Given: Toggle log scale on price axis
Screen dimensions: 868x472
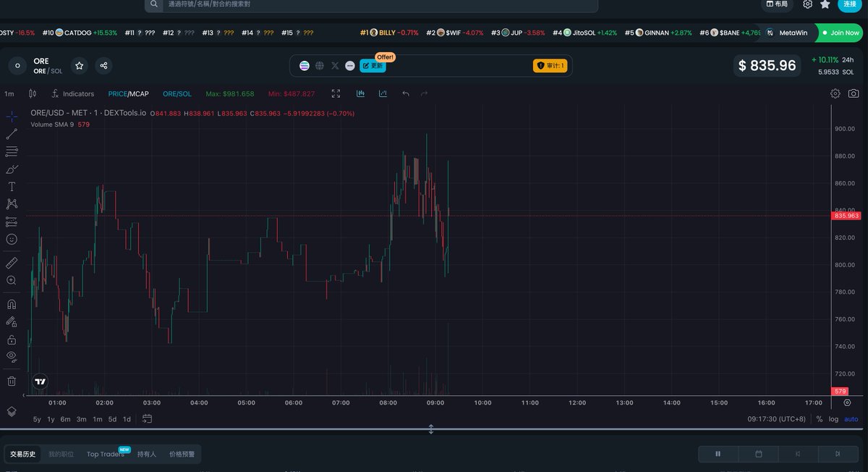Looking at the screenshot, I should 833,419.
